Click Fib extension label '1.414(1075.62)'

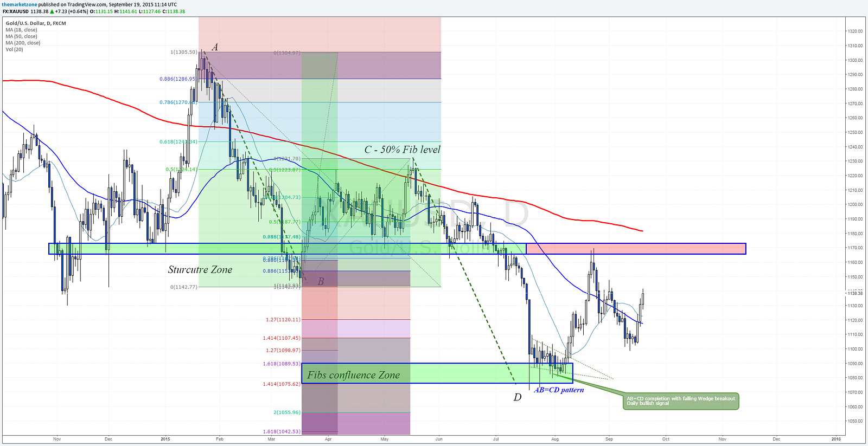point(282,384)
